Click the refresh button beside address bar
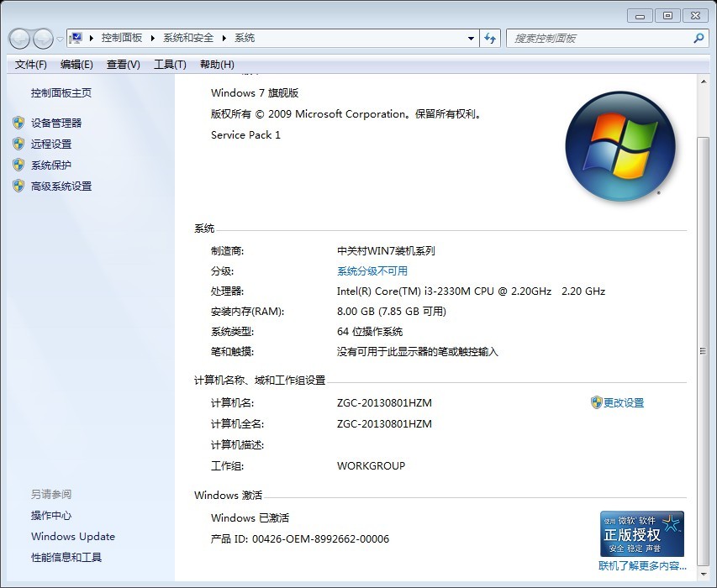 pos(490,39)
